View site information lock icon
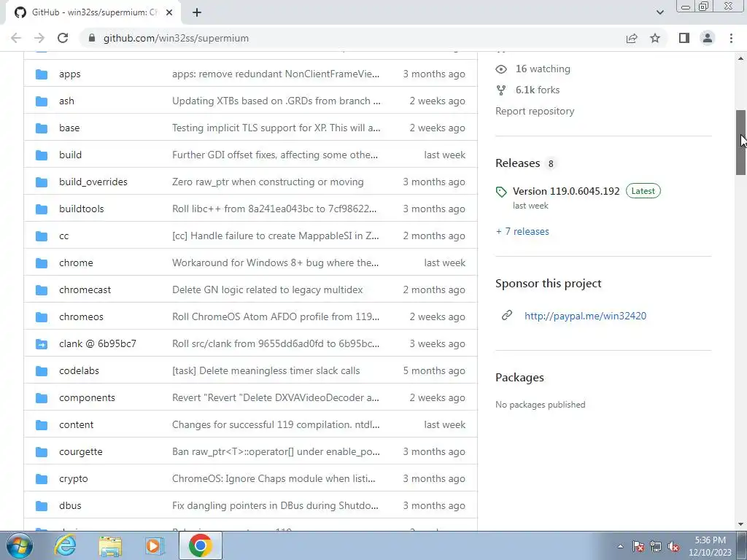 (92, 38)
